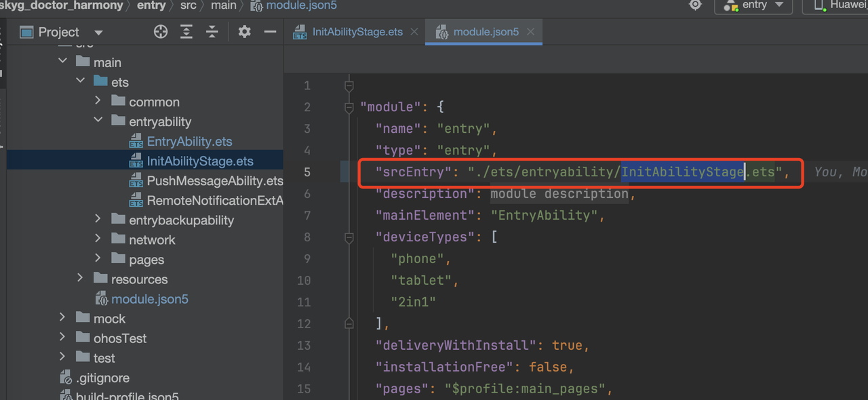Click the Expand All icon in Project panel
The height and width of the screenshot is (400, 868).
pos(186,32)
